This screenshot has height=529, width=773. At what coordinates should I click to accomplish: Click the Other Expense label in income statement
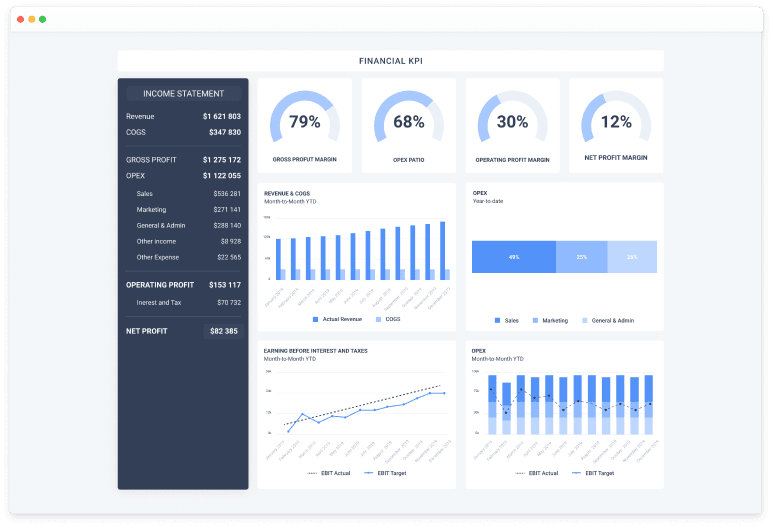pos(158,257)
